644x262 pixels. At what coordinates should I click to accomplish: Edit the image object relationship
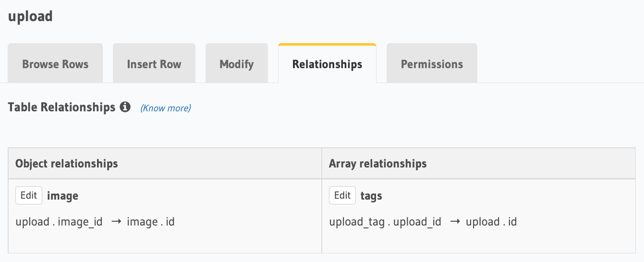click(x=29, y=195)
